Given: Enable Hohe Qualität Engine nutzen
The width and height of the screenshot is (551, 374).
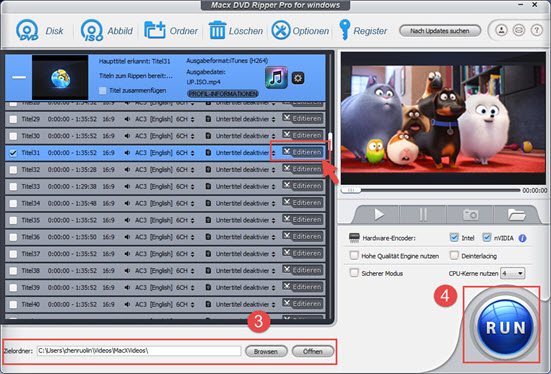Looking at the screenshot, I should click(354, 255).
